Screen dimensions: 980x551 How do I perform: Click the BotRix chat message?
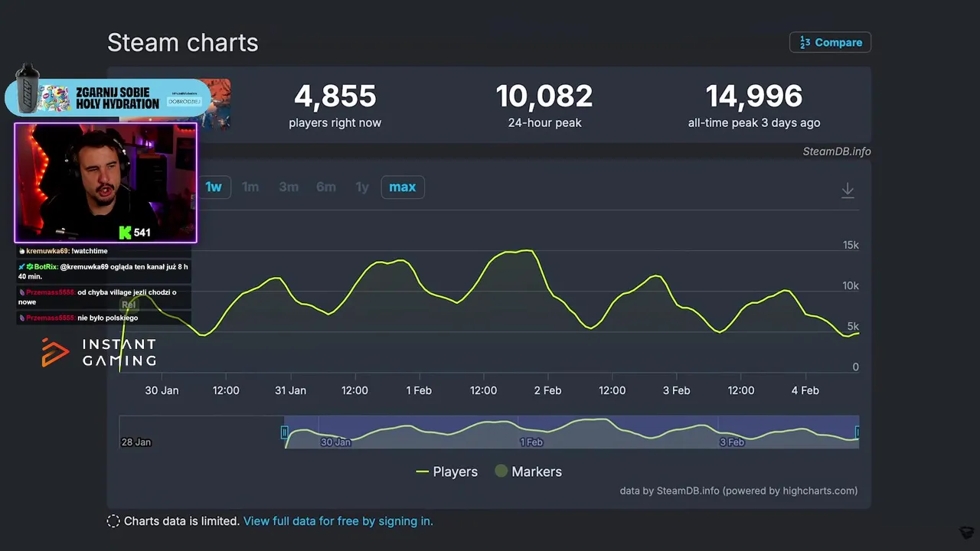[103, 272]
